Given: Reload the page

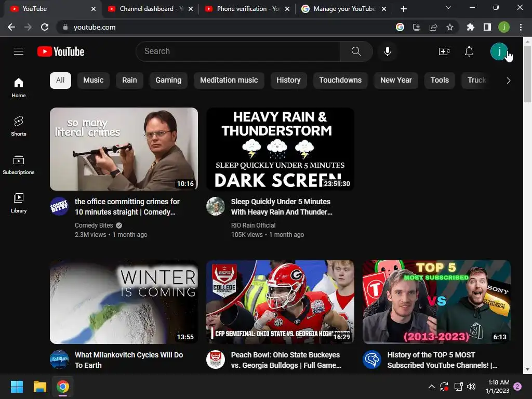Looking at the screenshot, I should pyautogui.click(x=45, y=27).
